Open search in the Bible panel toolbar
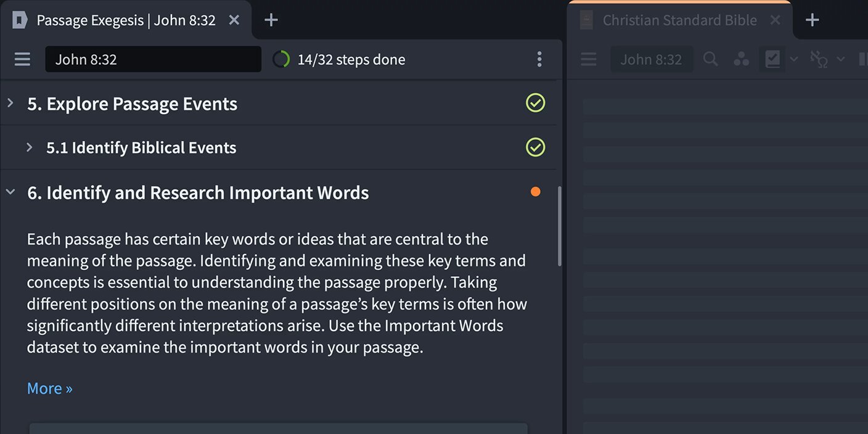The height and width of the screenshot is (434, 868). (711, 59)
